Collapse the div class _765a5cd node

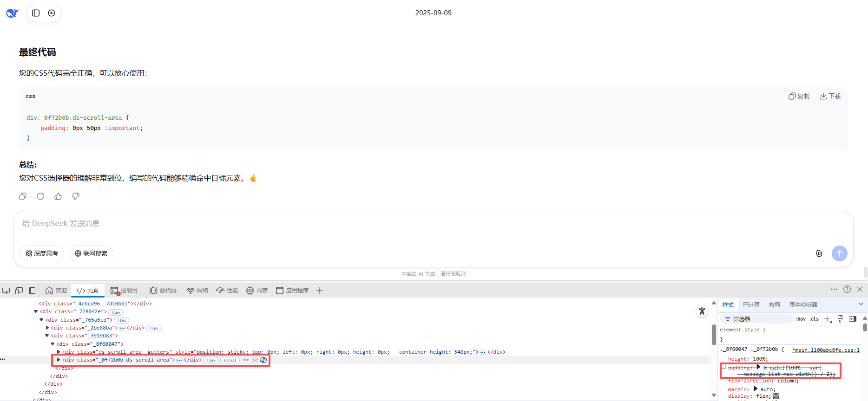[x=41, y=320]
